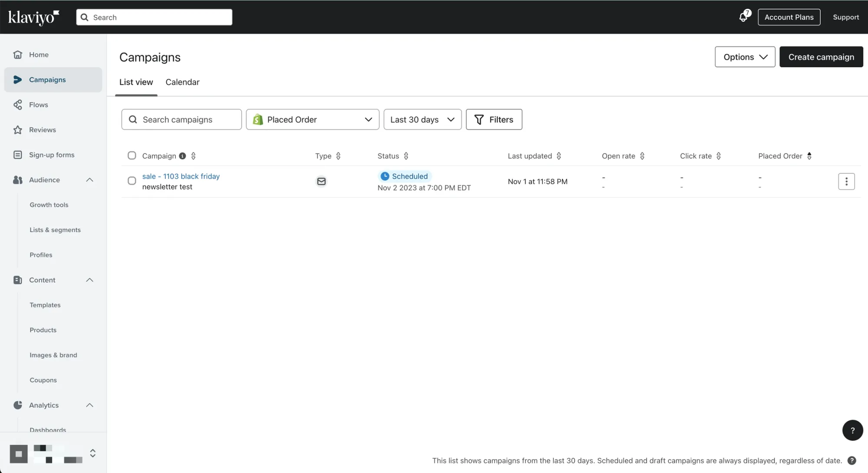Toggle the select all campaigns checkbox
The height and width of the screenshot is (473, 868).
coord(132,155)
